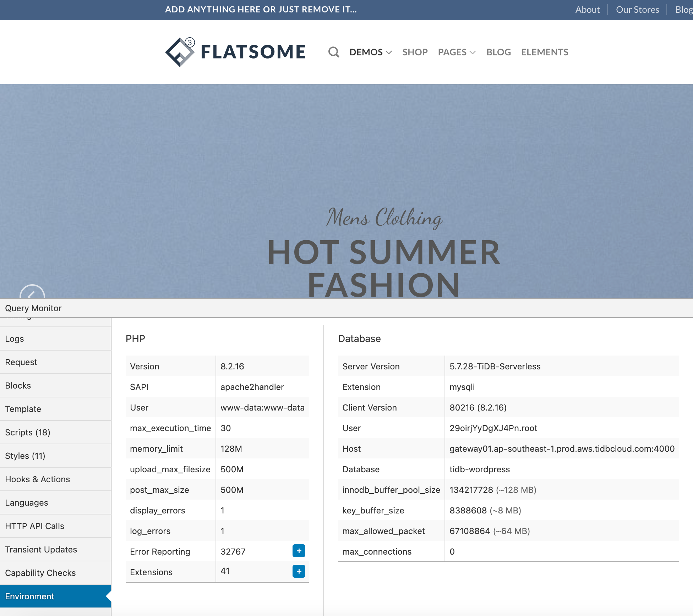Open the DEMOS dropdown menu
Viewport: 693px width, 616px height.
pyautogui.click(x=371, y=52)
